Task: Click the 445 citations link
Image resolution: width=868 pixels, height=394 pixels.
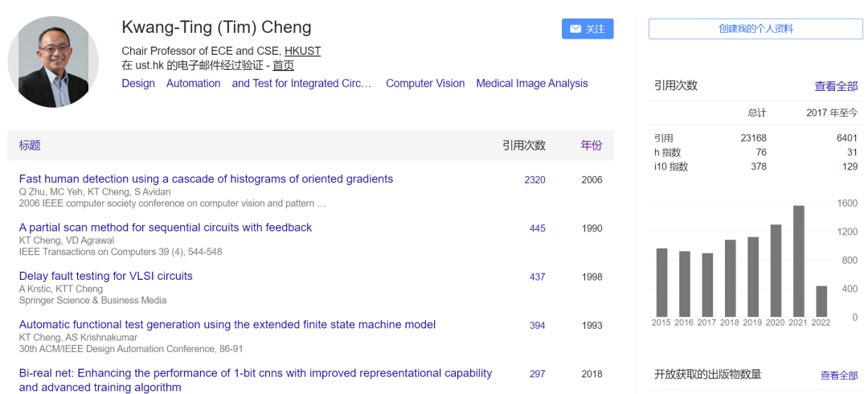Action: tap(537, 228)
